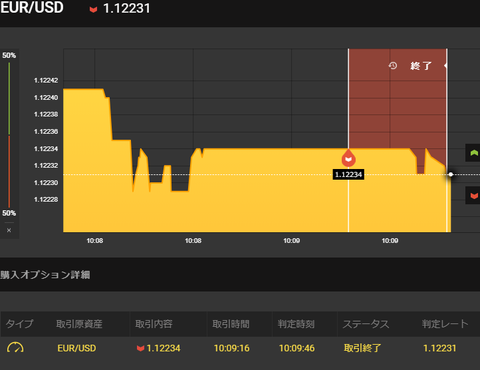Screen dimensions: 480x370
Task: Click the upper 50% sentiment label
Action: pos(9,55)
